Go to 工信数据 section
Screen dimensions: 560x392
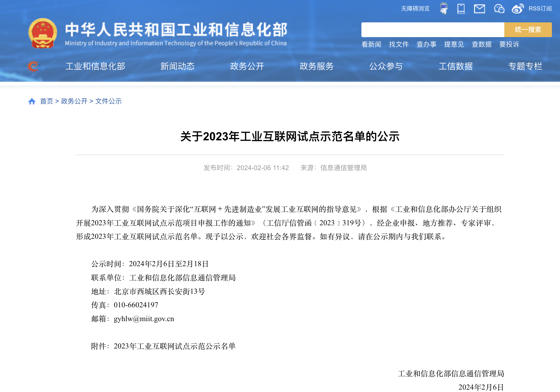coord(455,66)
